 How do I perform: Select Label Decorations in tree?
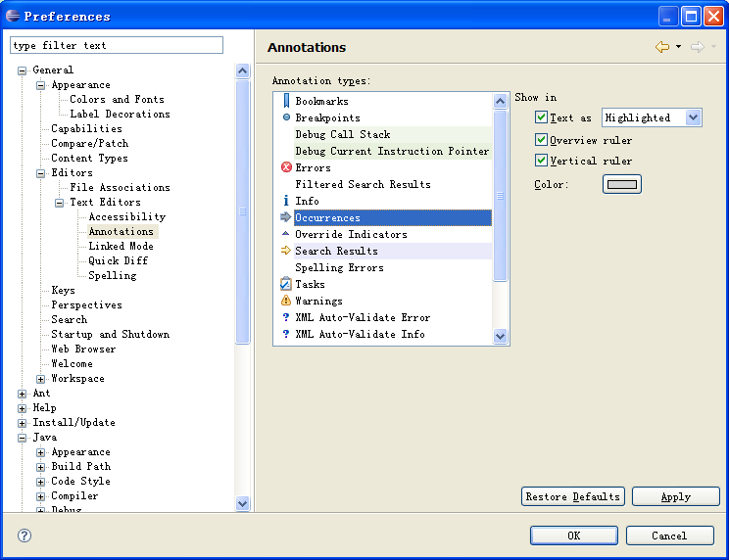[120, 114]
